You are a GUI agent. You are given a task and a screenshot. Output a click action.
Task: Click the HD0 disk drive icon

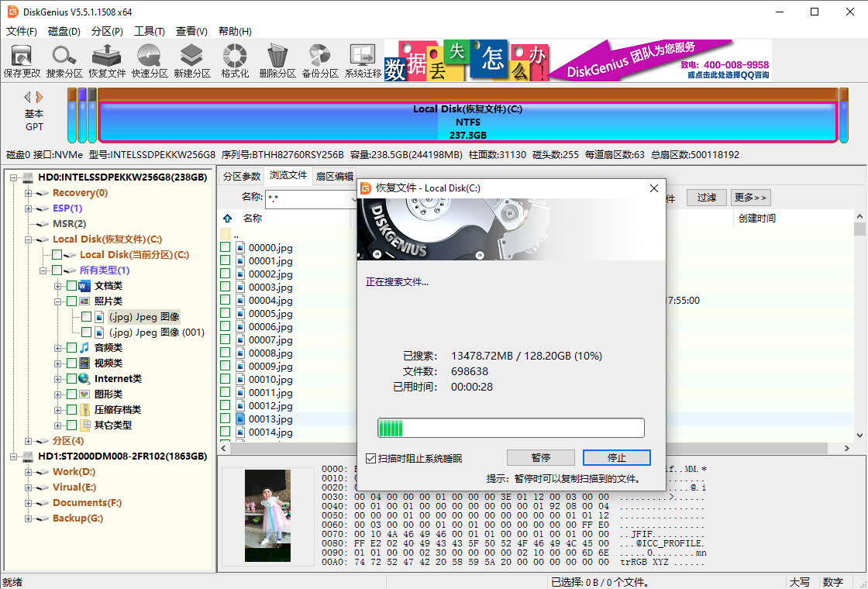pyautogui.click(x=28, y=177)
